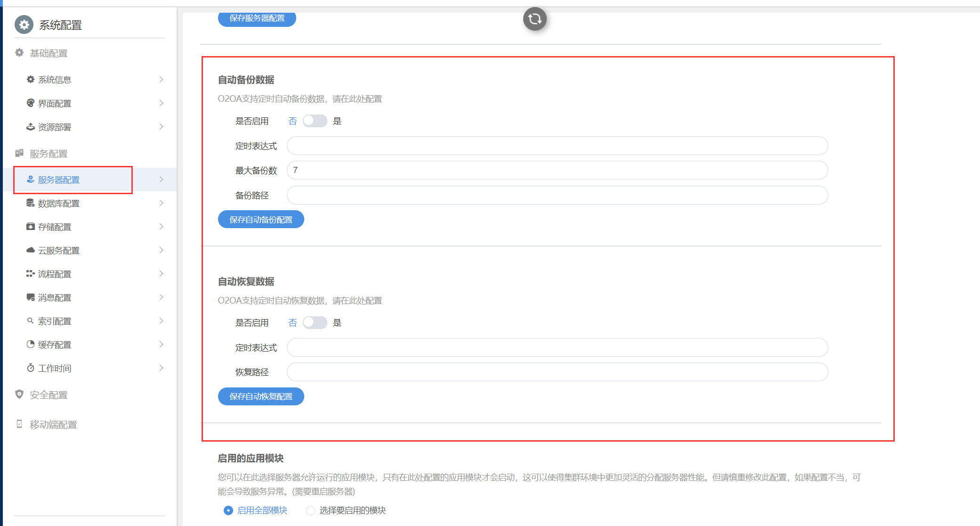
Task: Enable the 自动备份数据 启用 switch
Action: click(x=315, y=121)
